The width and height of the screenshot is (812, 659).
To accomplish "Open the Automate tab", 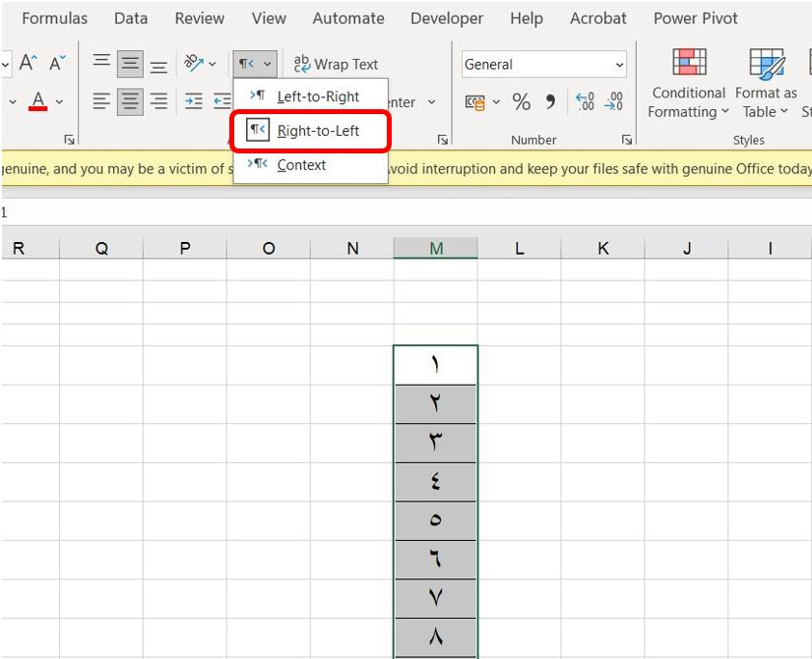I will pyautogui.click(x=348, y=18).
